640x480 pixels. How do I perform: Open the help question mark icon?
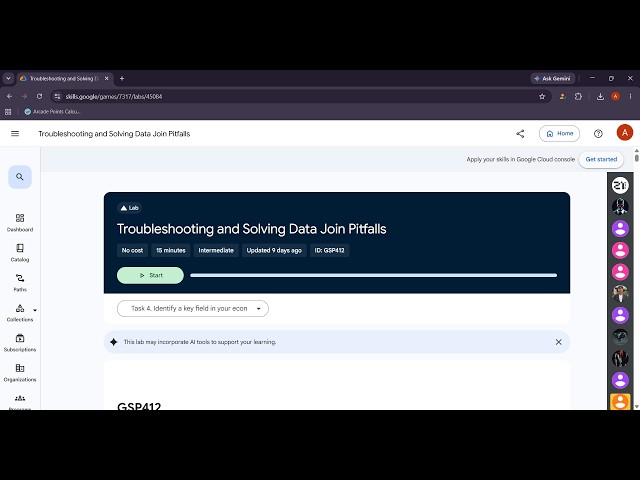[x=598, y=133]
